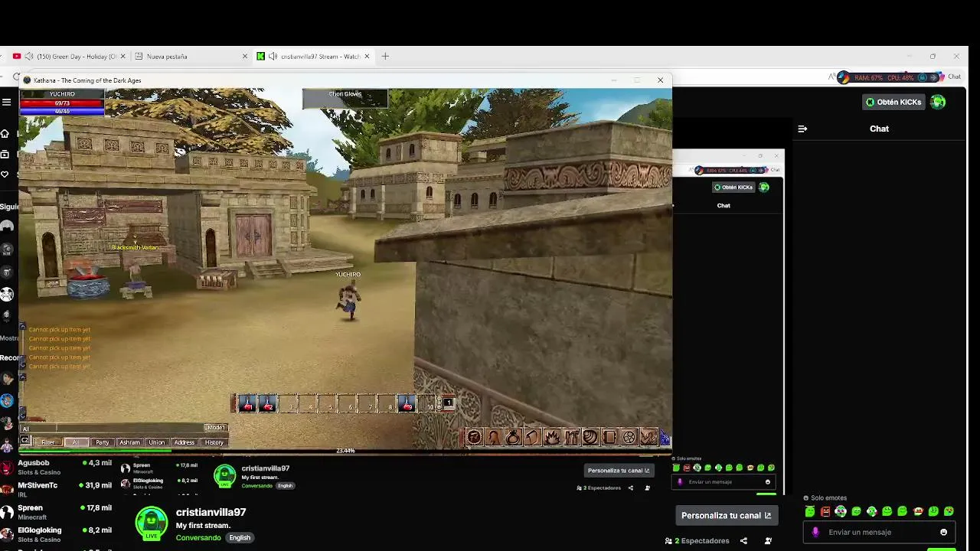Open emoji picker in main chat input
Image resolution: width=980 pixels, height=551 pixels.
pos(943,532)
